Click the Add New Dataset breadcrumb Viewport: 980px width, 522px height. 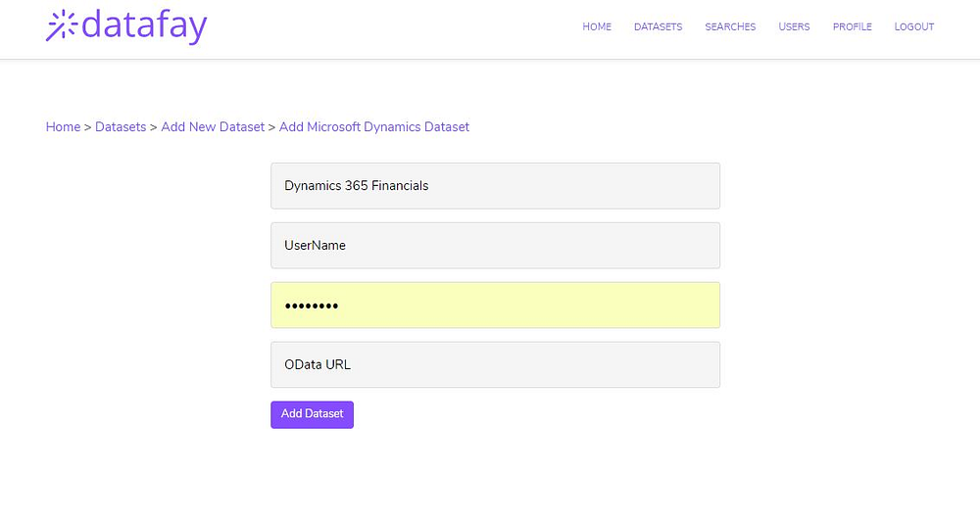click(x=213, y=126)
